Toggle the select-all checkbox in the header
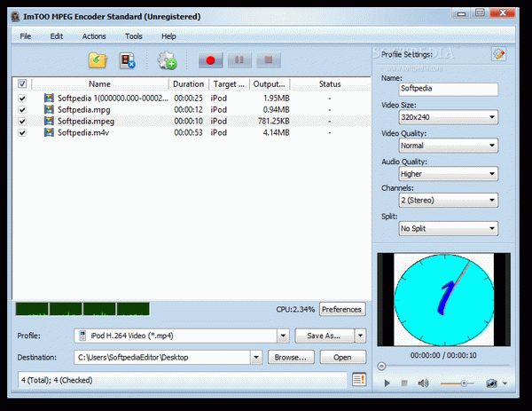Screen dimensions: 532x411 [x=22, y=83]
